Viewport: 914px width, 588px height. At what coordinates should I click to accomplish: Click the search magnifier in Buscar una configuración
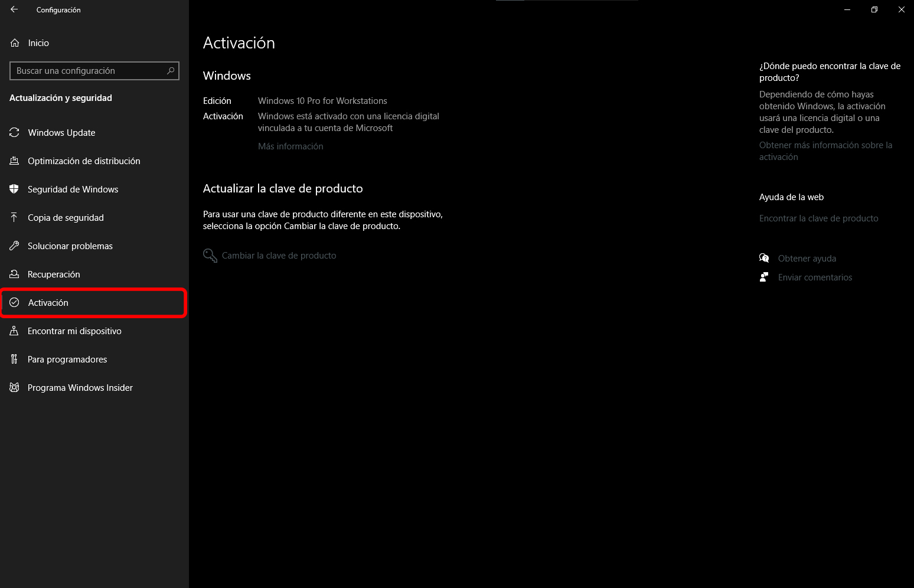(171, 70)
